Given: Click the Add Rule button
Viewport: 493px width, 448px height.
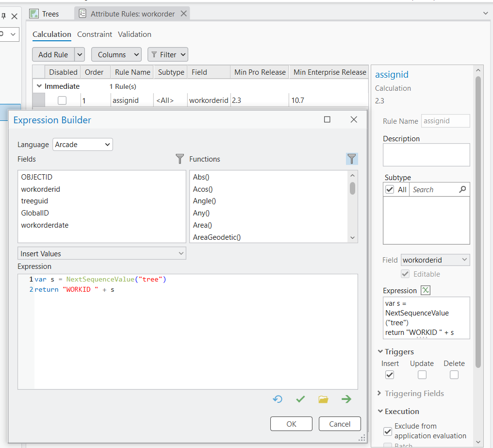Looking at the screenshot, I should pos(53,54).
